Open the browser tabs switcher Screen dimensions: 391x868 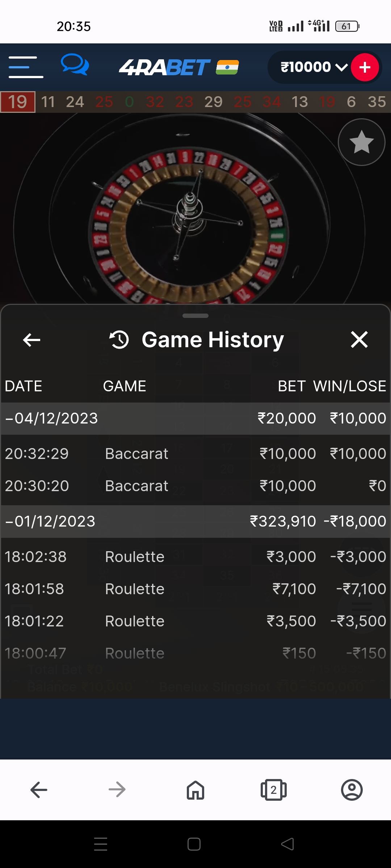tap(273, 790)
